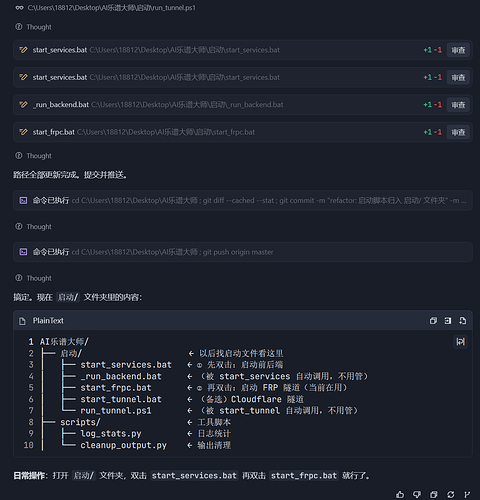480x500 pixels.
Task: Click code line start_tunnel.bat in tree
Action: click(x=121, y=399)
